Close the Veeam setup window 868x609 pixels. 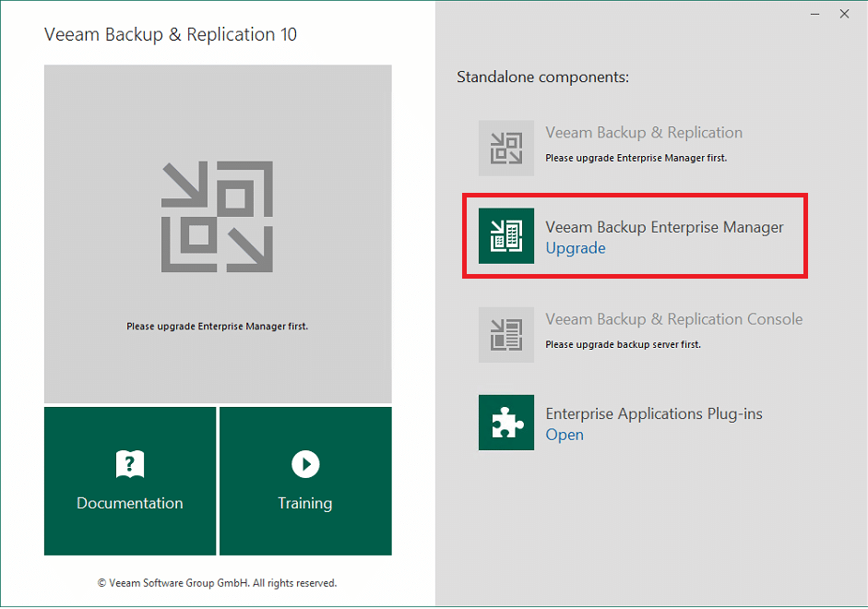pos(844,14)
